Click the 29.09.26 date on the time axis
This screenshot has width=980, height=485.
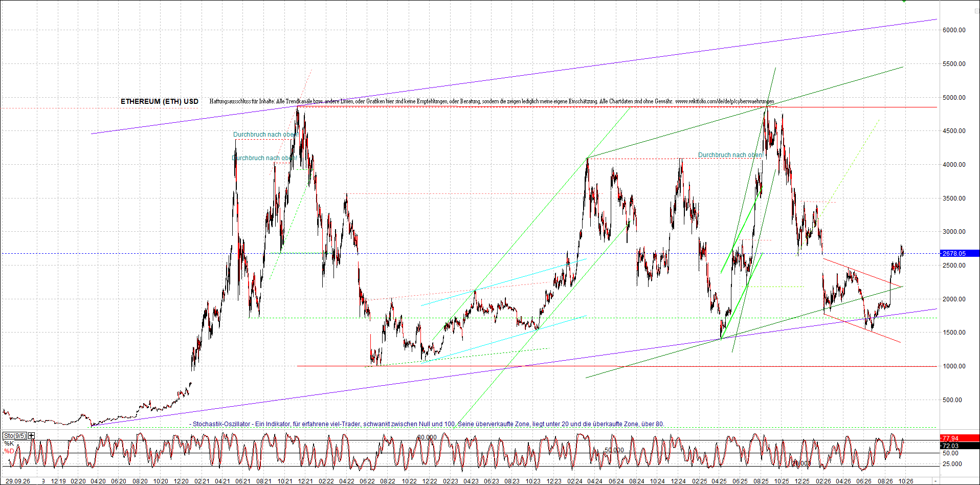point(18,481)
